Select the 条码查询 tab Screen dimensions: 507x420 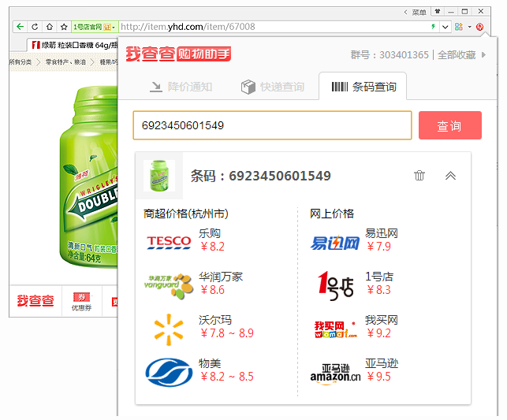click(363, 87)
